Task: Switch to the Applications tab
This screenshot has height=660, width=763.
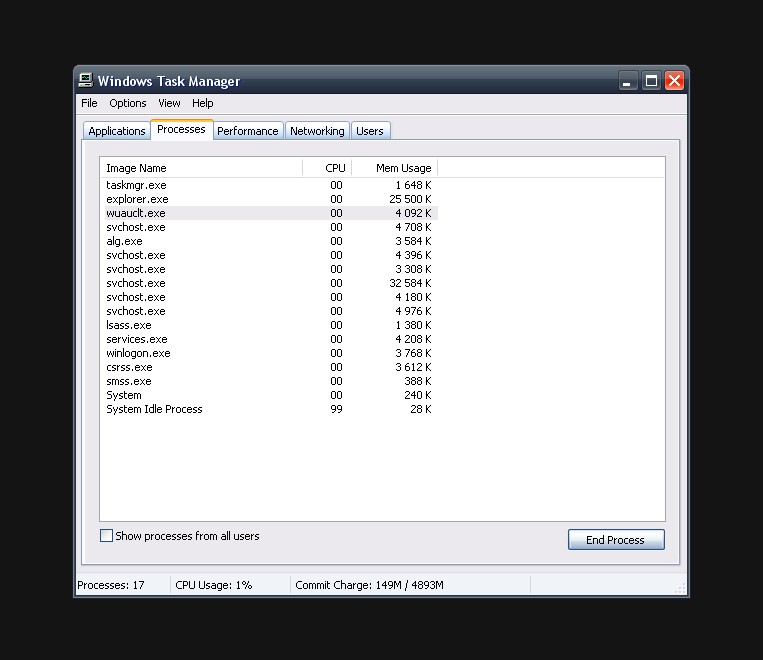Action: (x=117, y=131)
